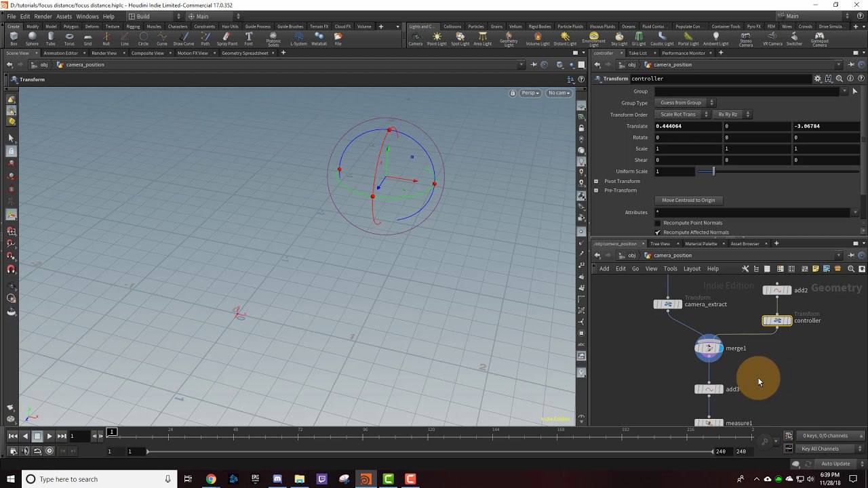Pick the Line shelf tool

click(125, 39)
